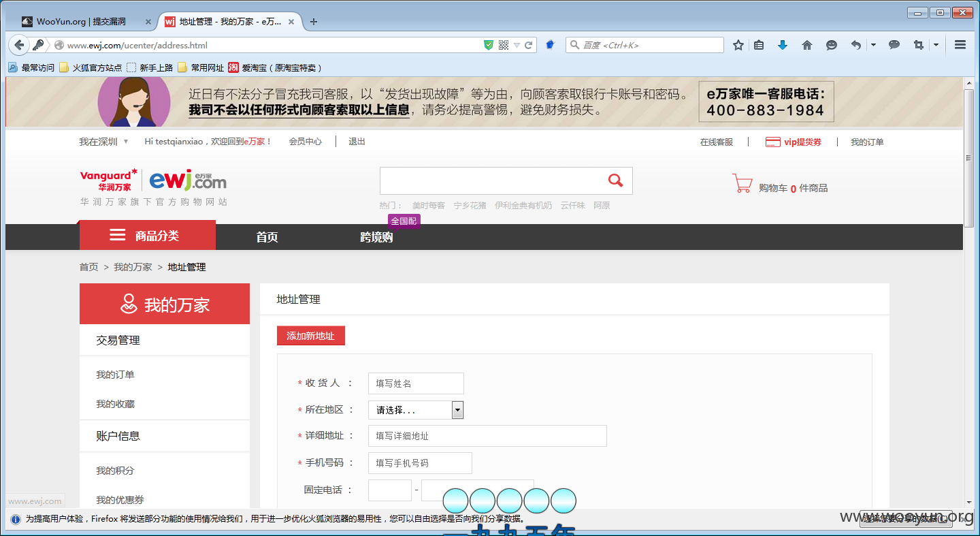This screenshot has height=536, width=980.
Task: Open downloads with the blue arrow icon
Action: point(783,45)
